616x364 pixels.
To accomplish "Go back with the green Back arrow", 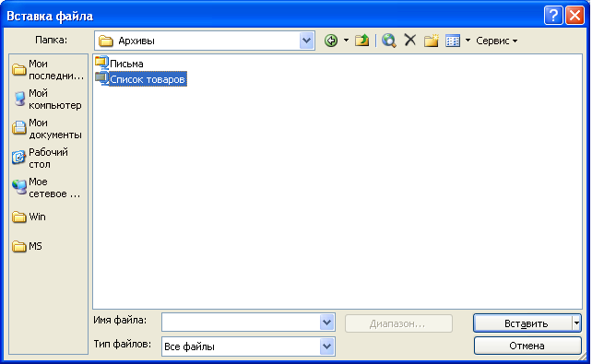I will point(331,41).
